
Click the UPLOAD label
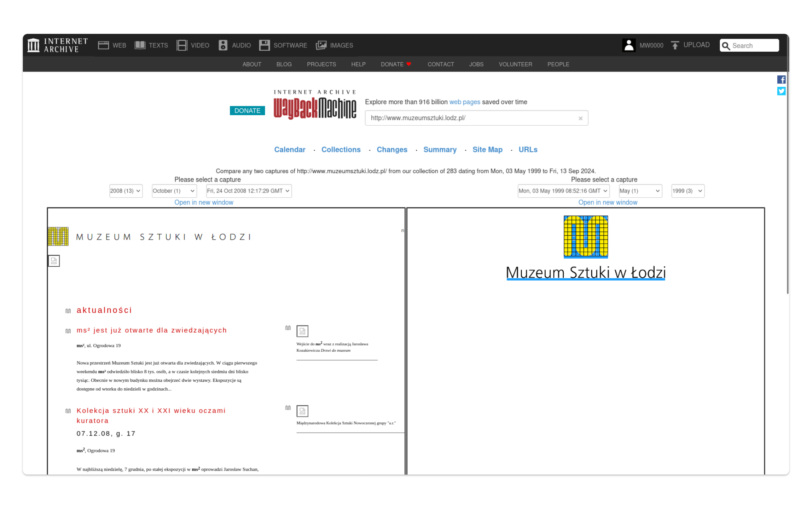(x=697, y=45)
